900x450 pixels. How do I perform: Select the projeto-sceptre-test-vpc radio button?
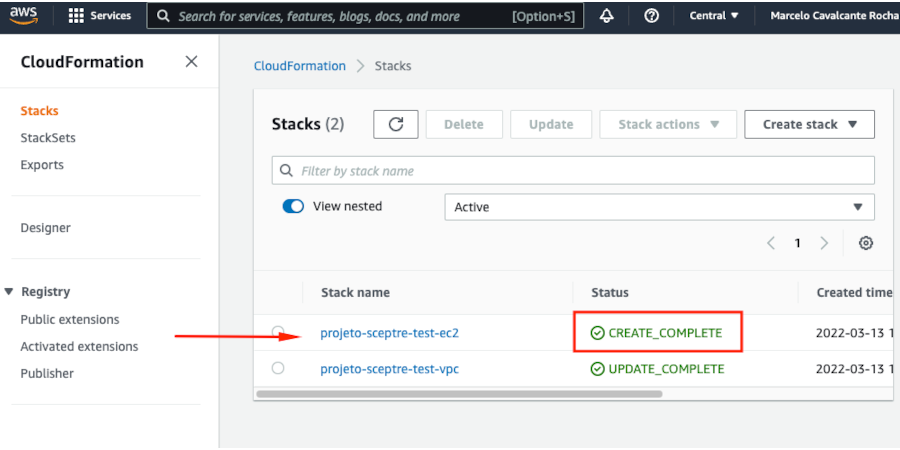278,368
